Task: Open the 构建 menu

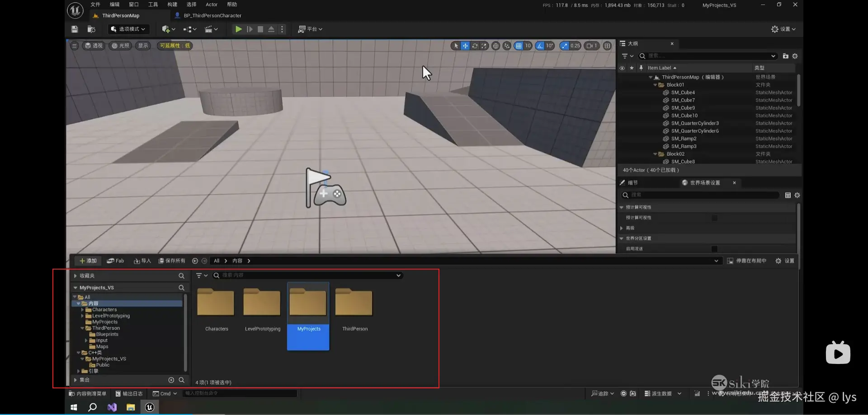Action: click(172, 5)
